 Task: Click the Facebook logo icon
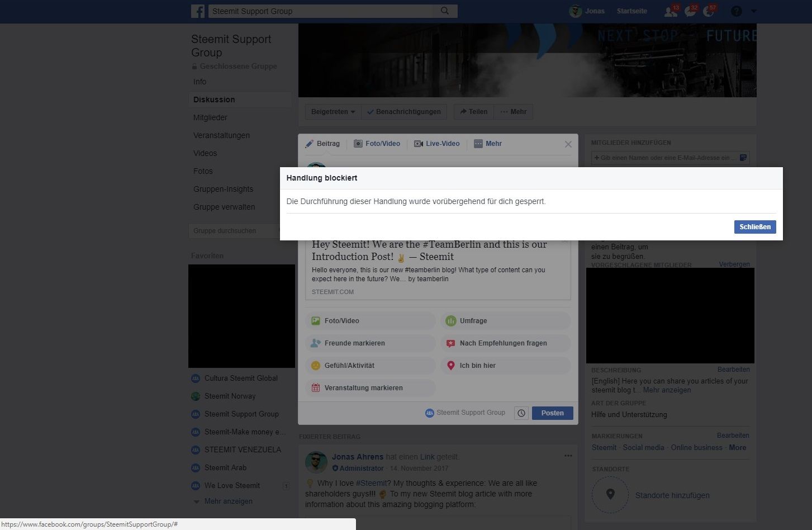198,11
